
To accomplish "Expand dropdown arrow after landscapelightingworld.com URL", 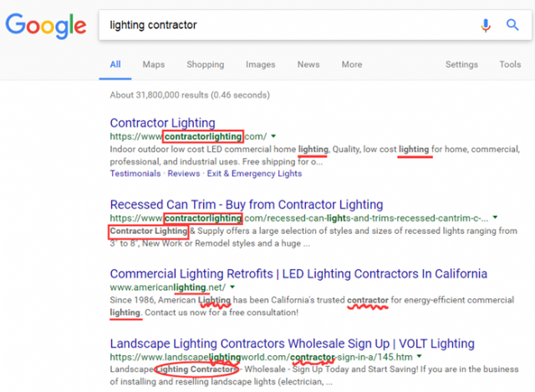I will point(420,357).
